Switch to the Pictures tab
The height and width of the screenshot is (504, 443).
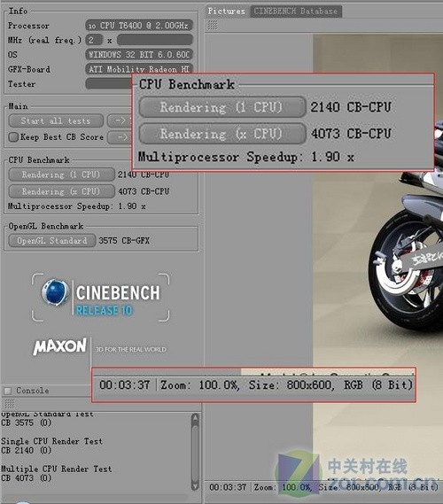226,12
